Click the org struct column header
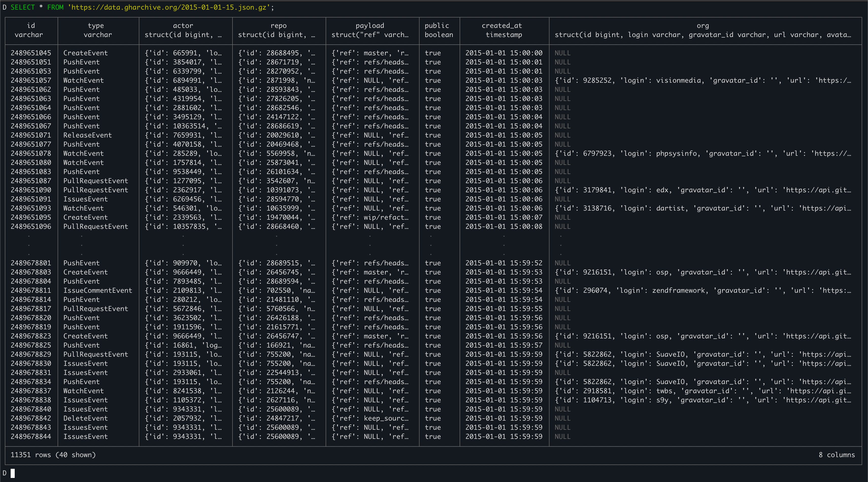The width and height of the screenshot is (868, 482). pyautogui.click(x=703, y=30)
